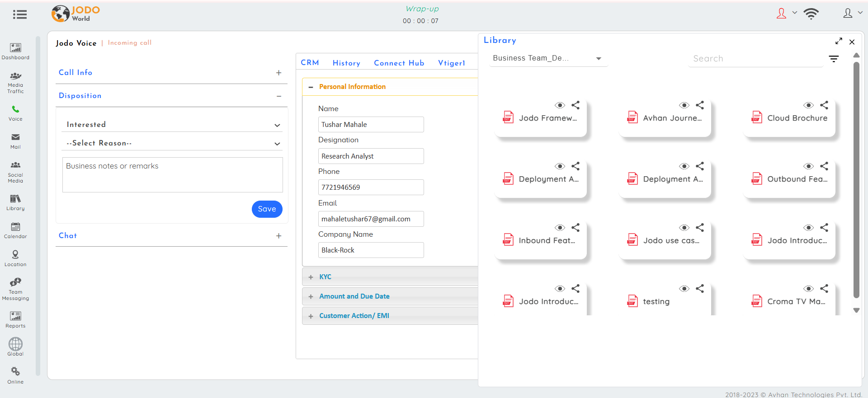Preview the Cloud Brochure with eye icon

point(809,105)
